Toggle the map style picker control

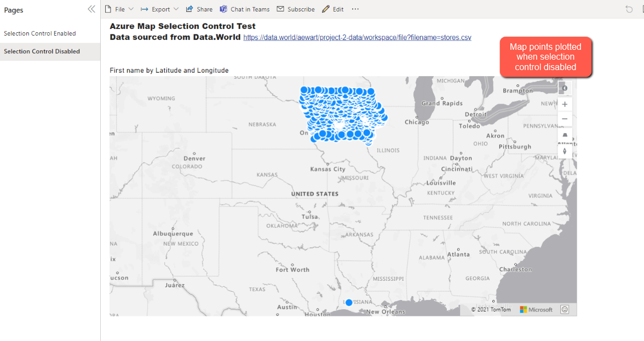(x=565, y=88)
